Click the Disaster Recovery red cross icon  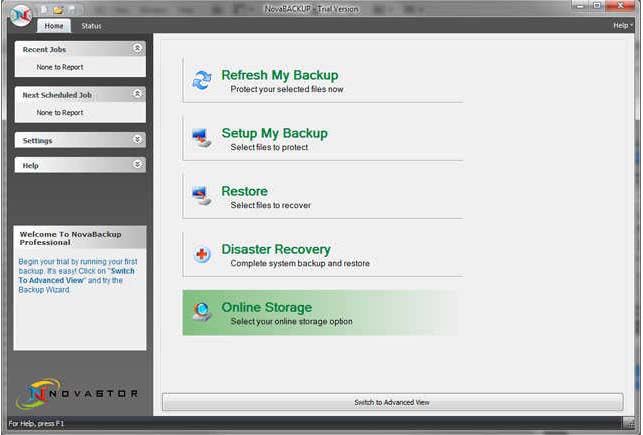202,255
